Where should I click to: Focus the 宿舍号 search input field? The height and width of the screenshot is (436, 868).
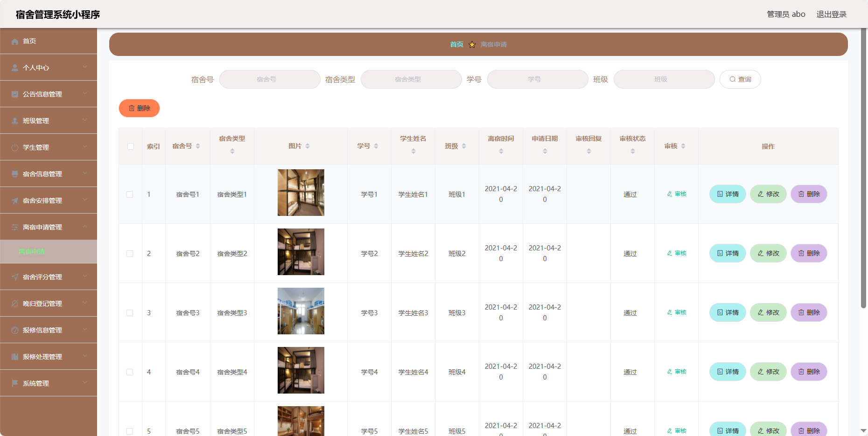point(270,79)
